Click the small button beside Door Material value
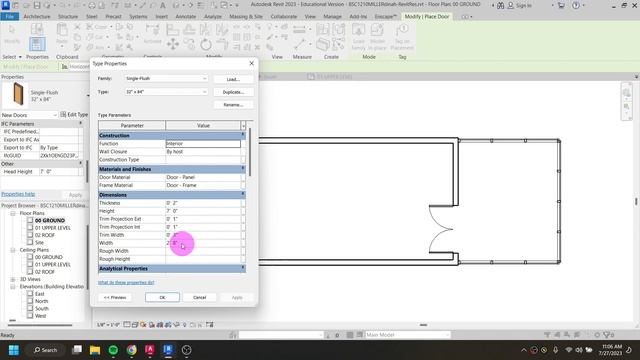 tap(243, 177)
